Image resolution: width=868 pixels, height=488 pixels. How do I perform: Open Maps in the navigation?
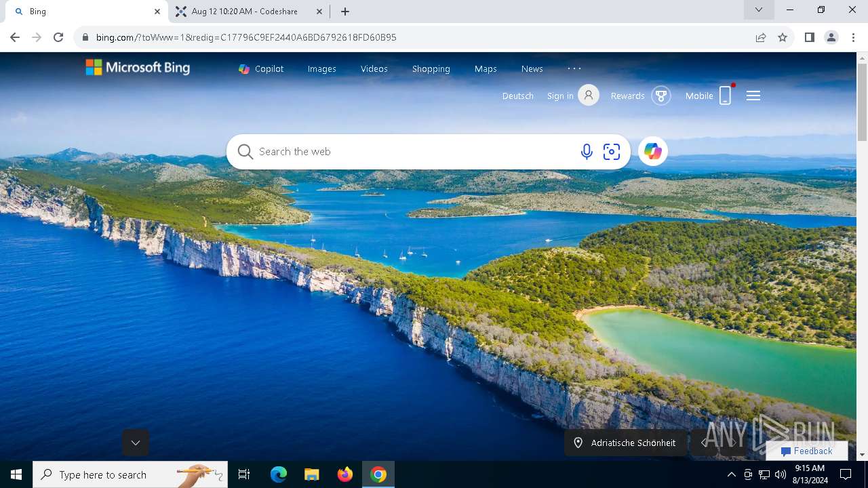[x=486, y=68]
